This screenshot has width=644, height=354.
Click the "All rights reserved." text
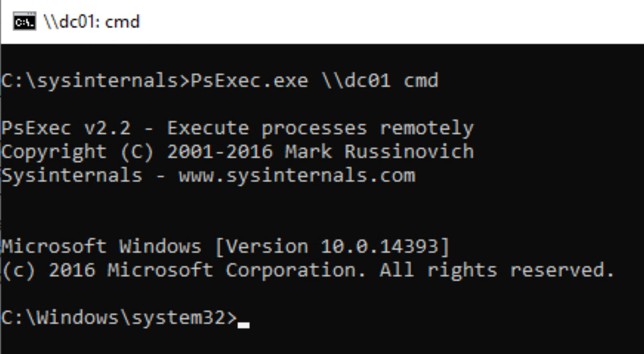tap(497, 270)
